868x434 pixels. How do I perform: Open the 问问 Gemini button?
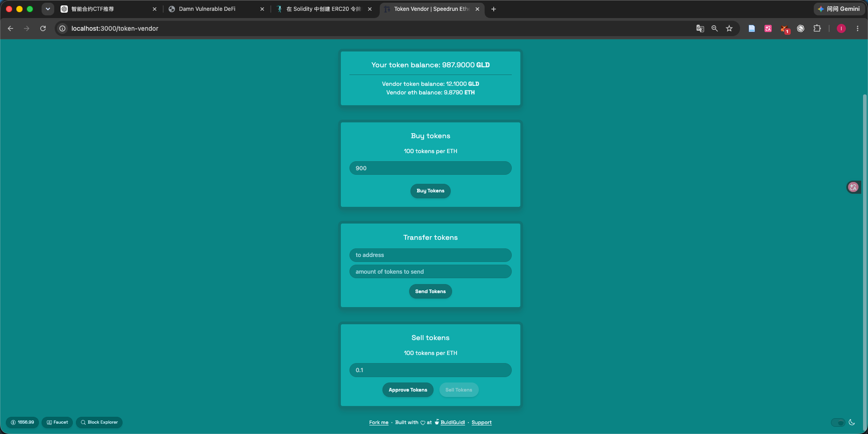tap(839, 9)
